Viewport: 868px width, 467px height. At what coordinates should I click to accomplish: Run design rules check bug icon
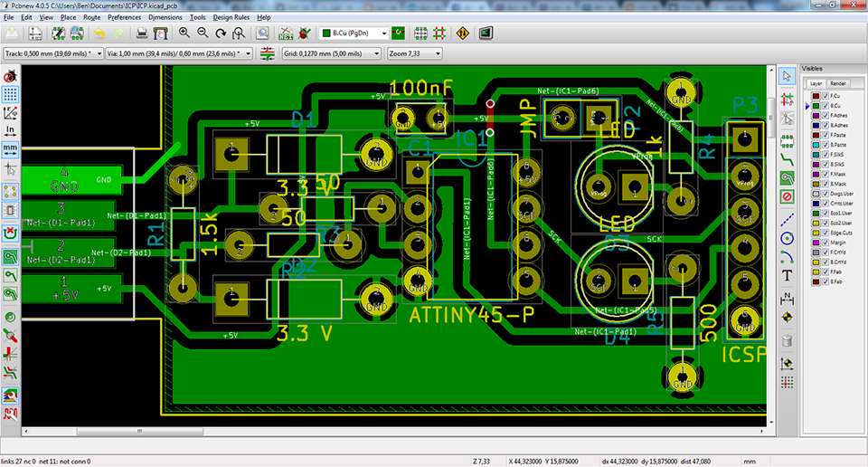point(304,33)
